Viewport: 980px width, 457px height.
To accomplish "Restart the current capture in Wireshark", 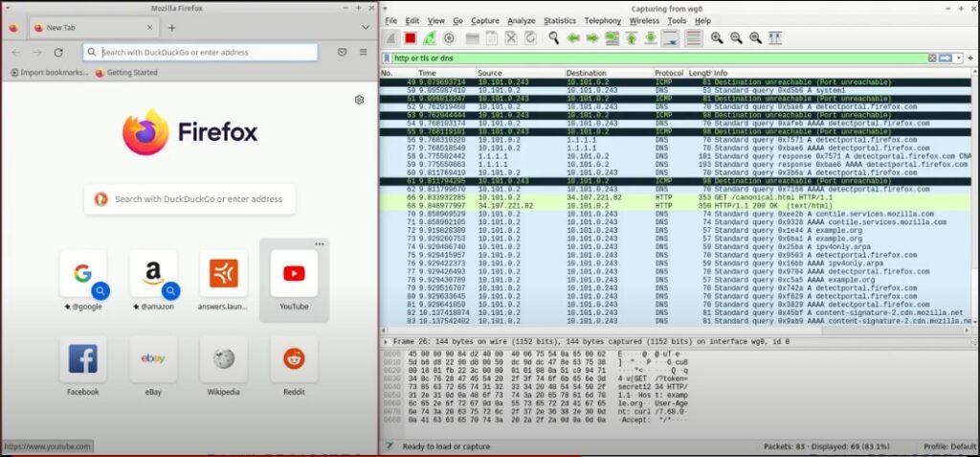I will [430, 38].
